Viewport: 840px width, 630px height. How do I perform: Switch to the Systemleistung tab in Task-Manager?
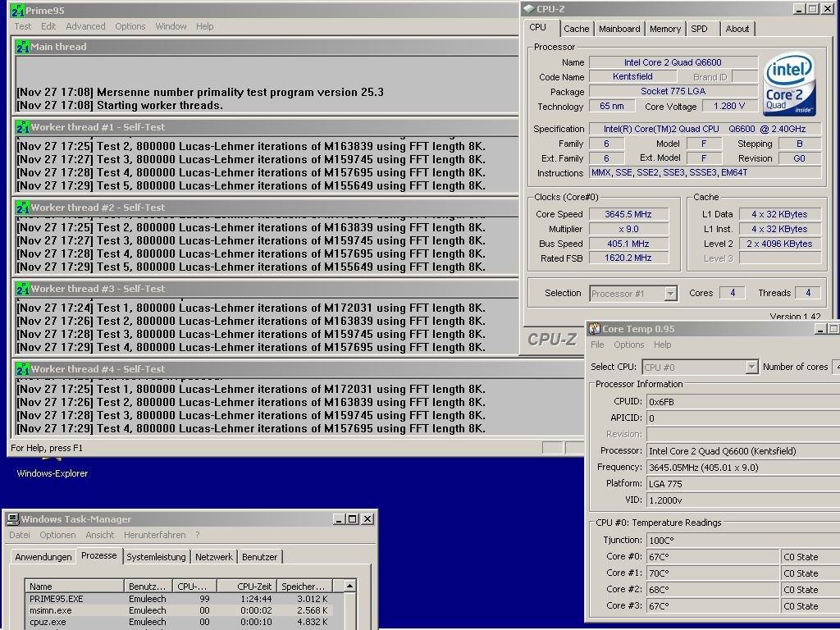tap(156, 557)
